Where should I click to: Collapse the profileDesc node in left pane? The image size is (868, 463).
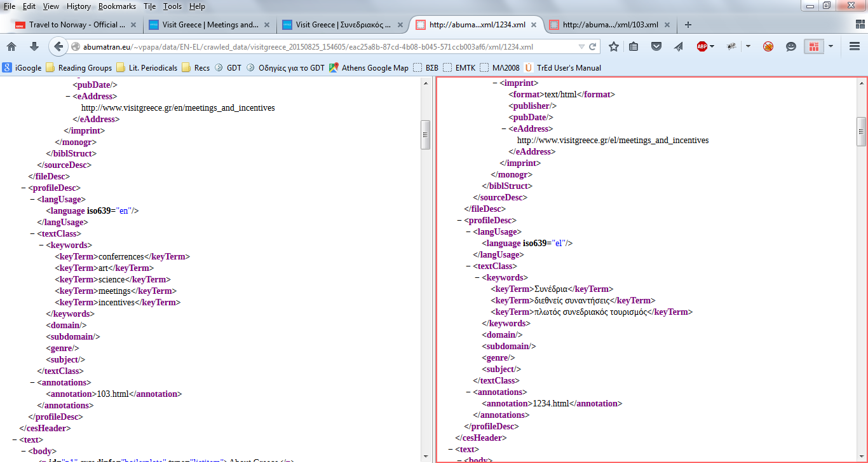pyautogui.click(x=23, y=188)
